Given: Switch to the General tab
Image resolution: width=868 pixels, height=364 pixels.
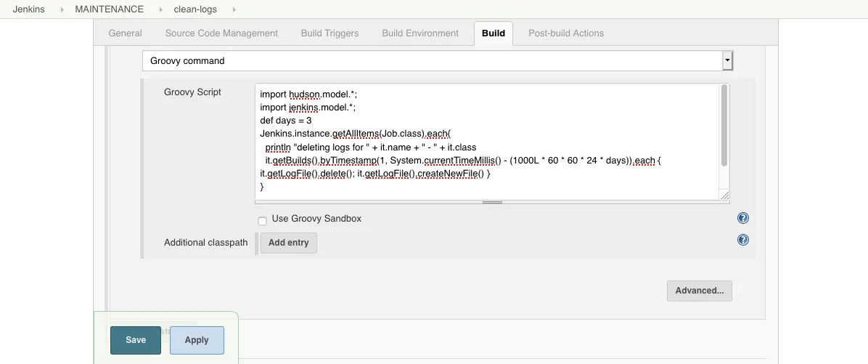Looking at the screenshot, I should (125, 33).
